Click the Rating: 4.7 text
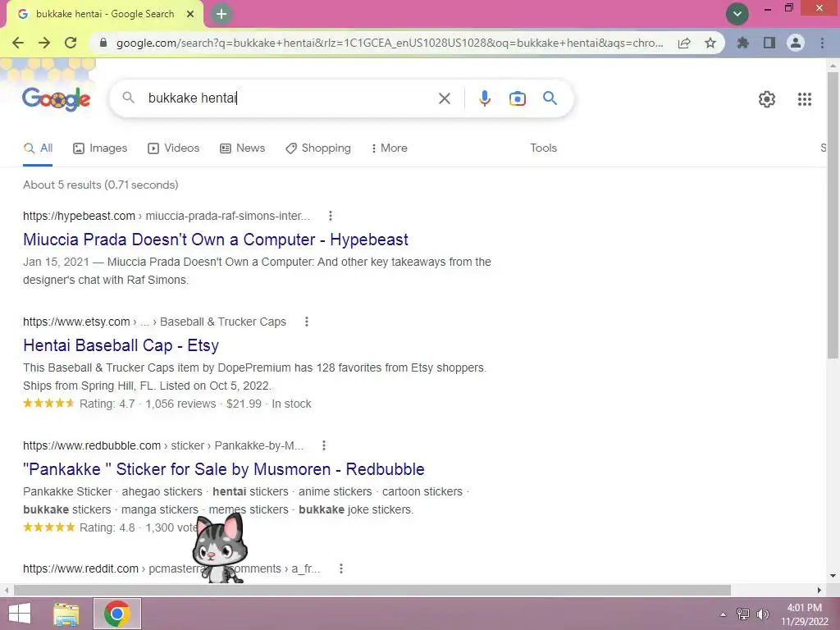The width and height of the screenshot is (840, 630). pyautogui.click(x=107, y=404)
